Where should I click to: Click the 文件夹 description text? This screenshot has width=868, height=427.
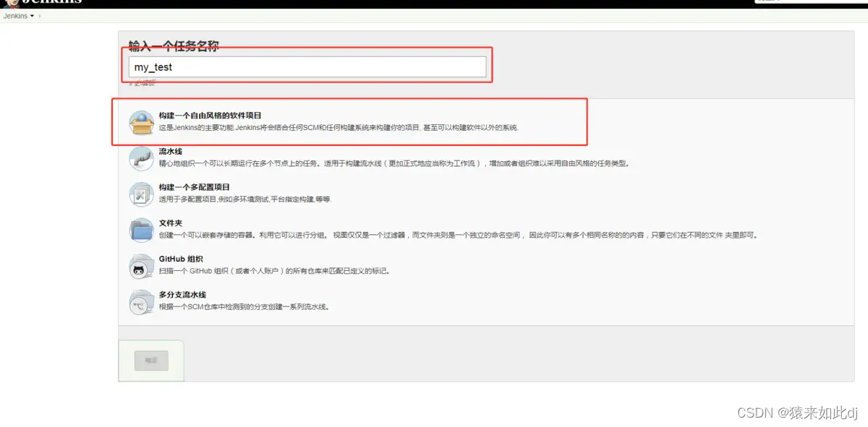(x=458, y=235)
